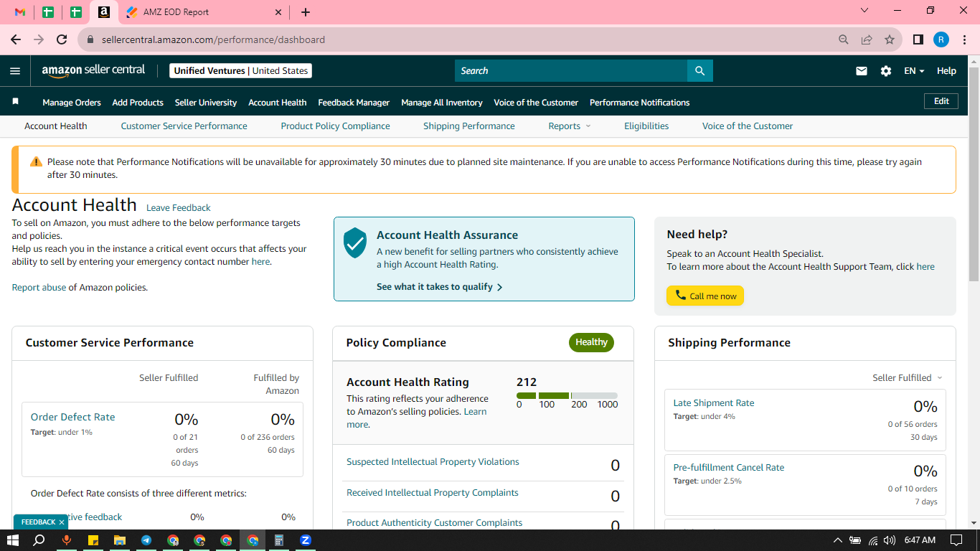Expand the EN language dropdown
The width and height of the screenshot is (980, 551).
point(914,71)
